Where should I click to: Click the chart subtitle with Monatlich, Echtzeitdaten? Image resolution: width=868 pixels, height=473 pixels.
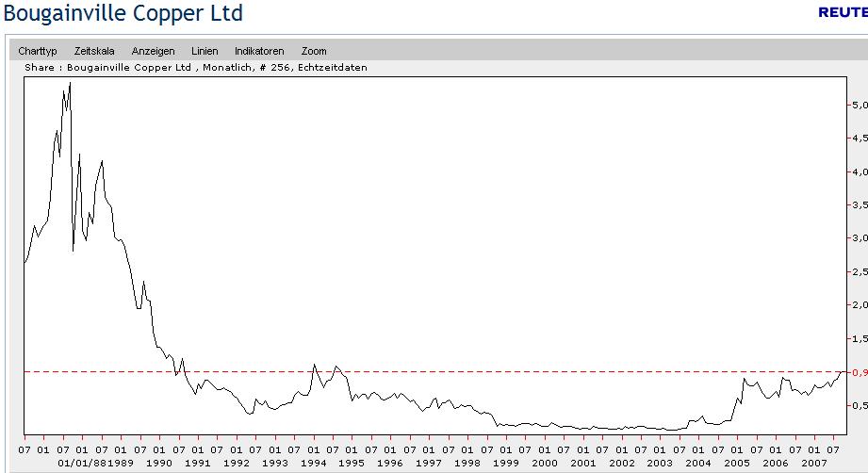coord(196,68)
